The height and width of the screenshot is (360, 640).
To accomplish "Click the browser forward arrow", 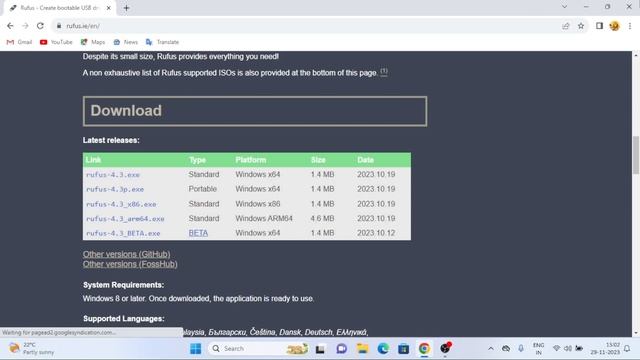I will (x=25, y=26).
